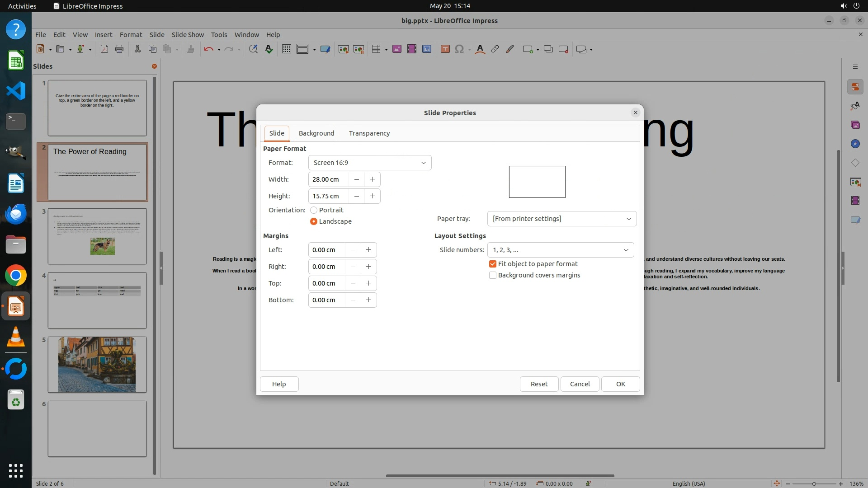The image size is (868, 488).
Task: Expand the Paper tray dropdown
Action: [561, 219]
